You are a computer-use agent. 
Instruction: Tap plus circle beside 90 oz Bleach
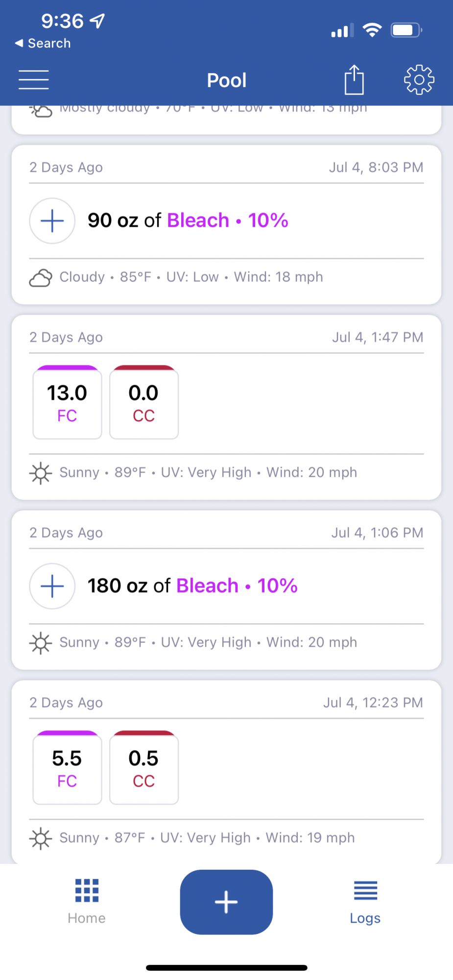coord(52,221)
